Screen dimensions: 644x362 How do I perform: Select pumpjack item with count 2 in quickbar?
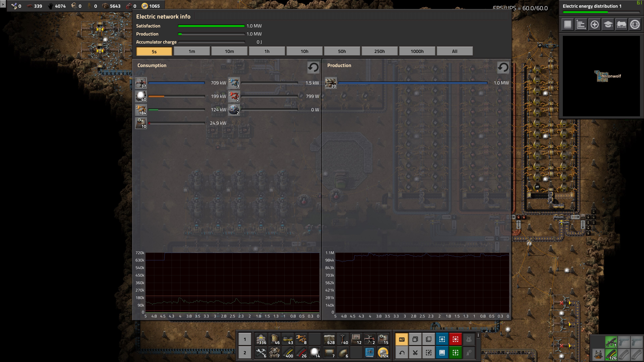370,339
